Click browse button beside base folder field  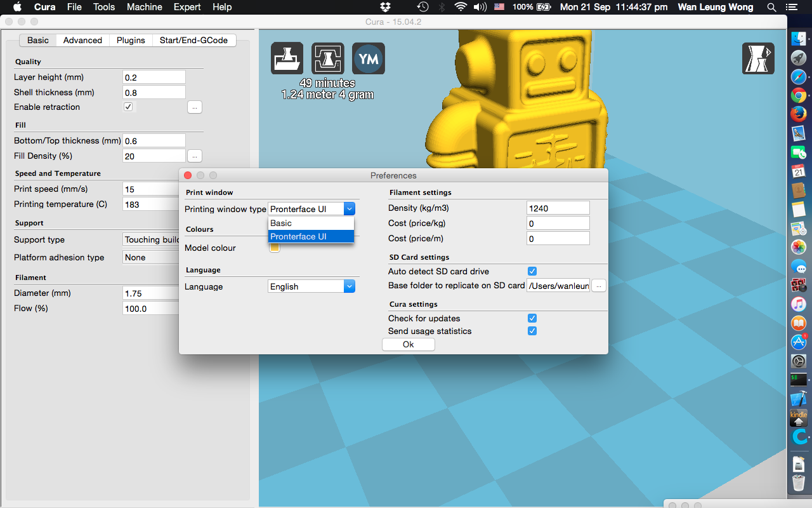(x=599, y=286)
